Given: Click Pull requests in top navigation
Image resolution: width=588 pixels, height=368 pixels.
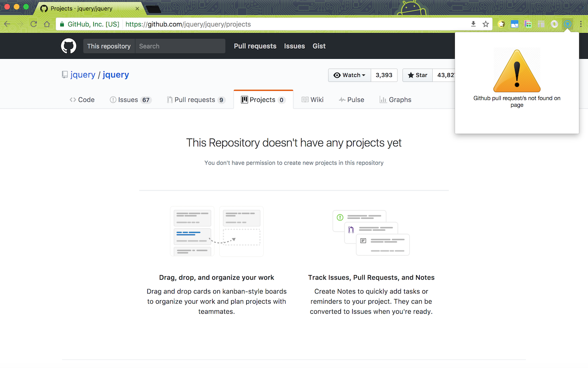Looking at the screenshot, I should point(255,46).
